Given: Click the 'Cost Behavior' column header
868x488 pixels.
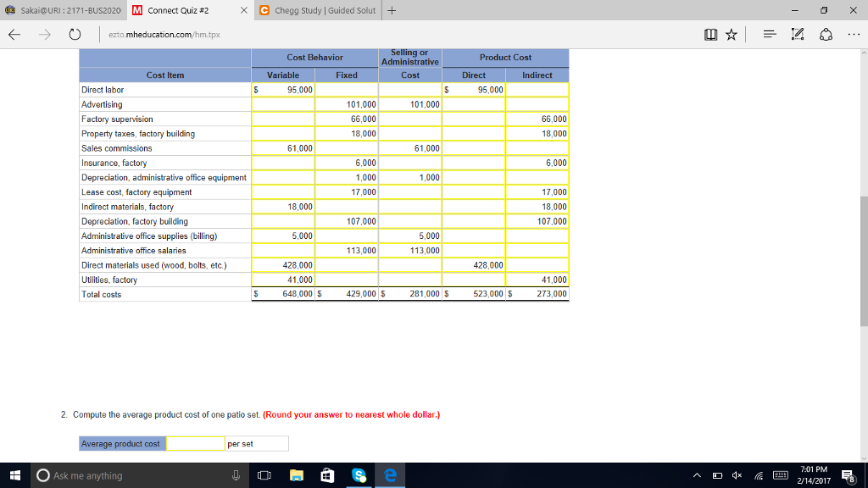Looking at the screenshot, I should [314, 58].
